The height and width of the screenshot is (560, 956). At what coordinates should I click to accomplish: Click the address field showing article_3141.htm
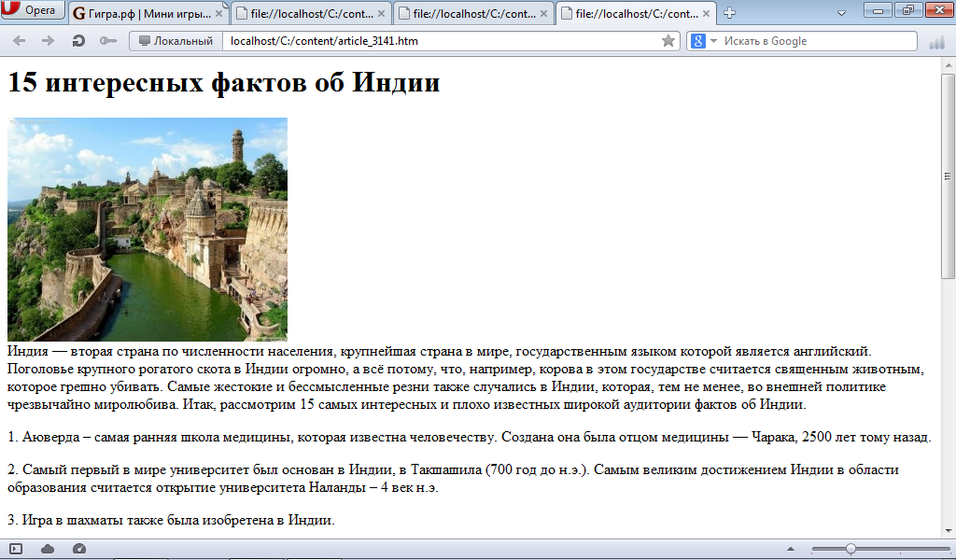pos(439,41)
